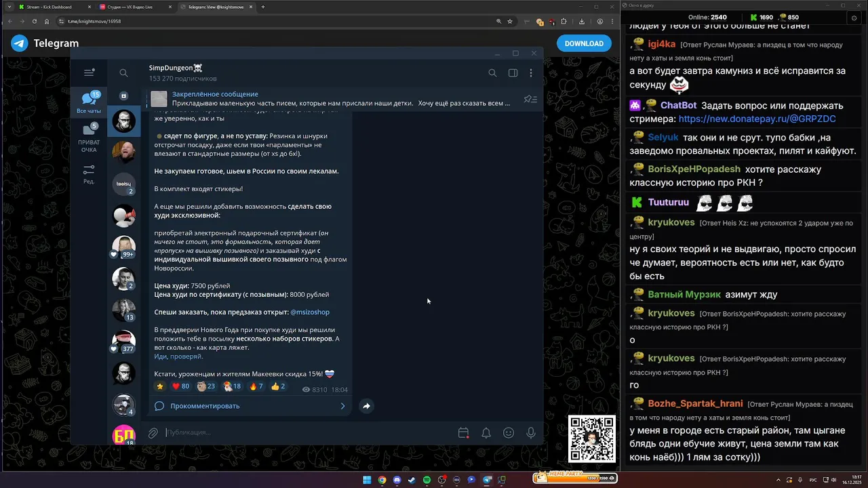Screen dimensions: 868x488
Task: Open the toolsy chat with 2 unread
Action: coord(123,184)
